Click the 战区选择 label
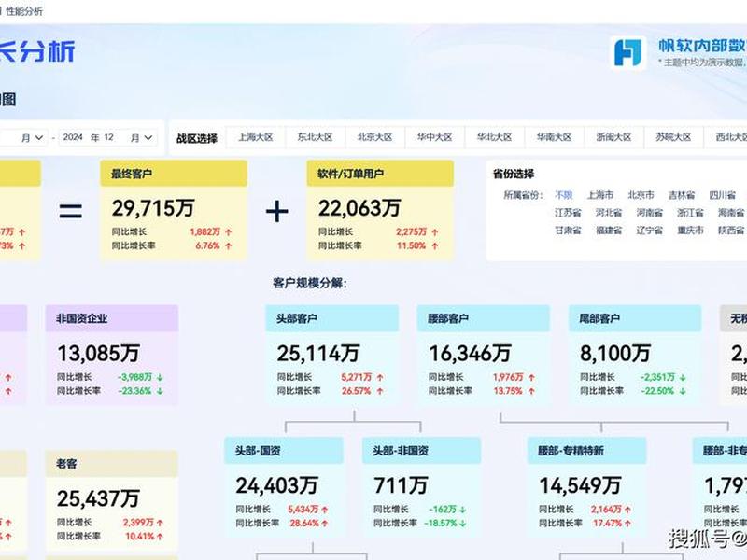 pyautogui.click(x=197, y=138)
